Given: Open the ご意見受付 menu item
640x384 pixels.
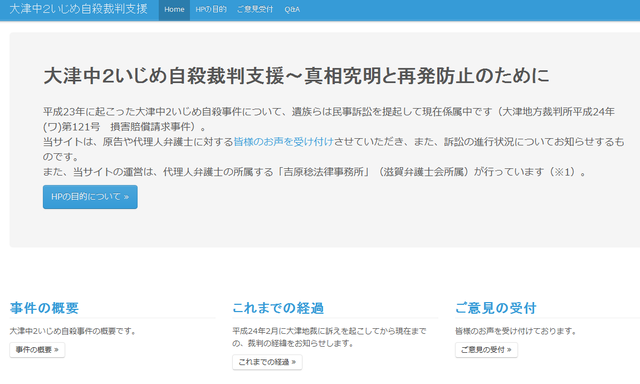Looking at the screenshot, I should 255,9.
